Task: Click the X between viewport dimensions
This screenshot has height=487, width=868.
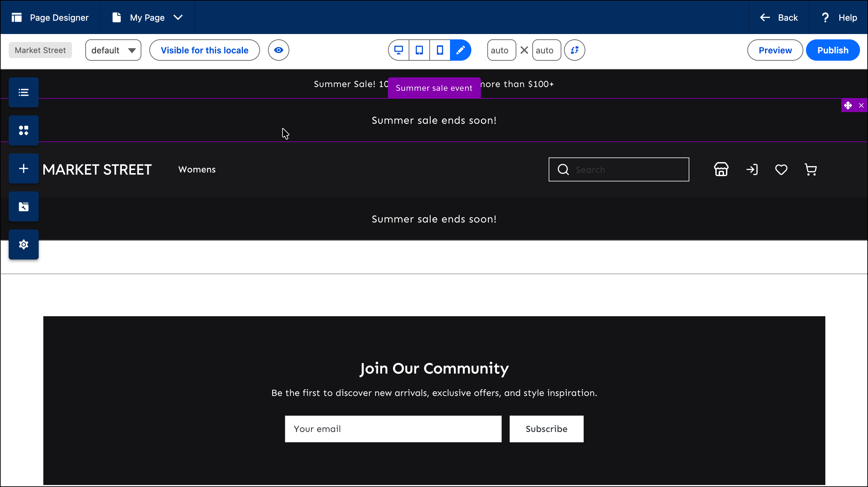Action: click(x=524, y=50)
